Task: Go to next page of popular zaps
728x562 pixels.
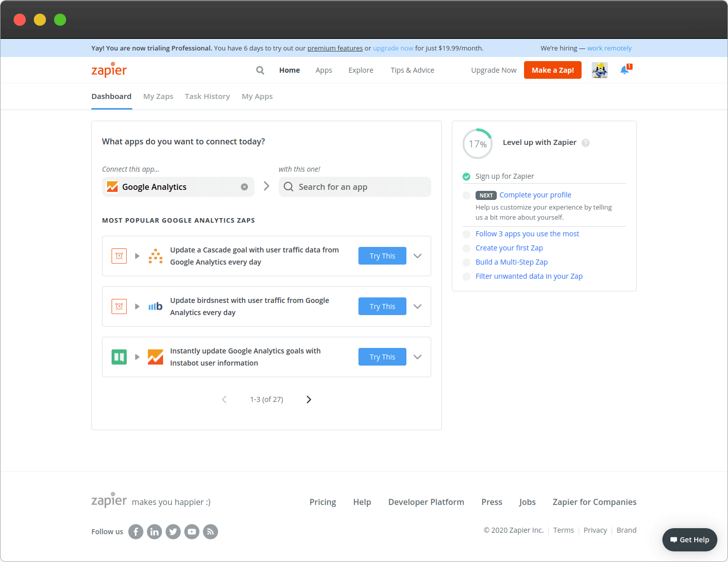Action: point(309,399)
